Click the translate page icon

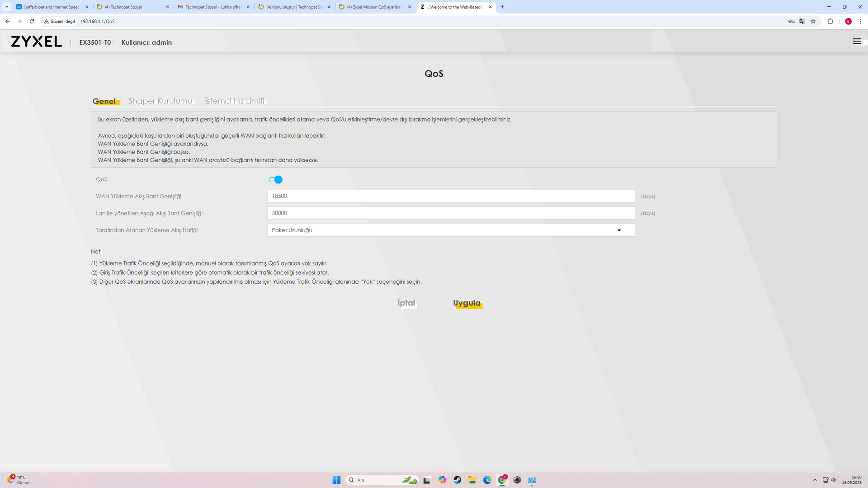(x=802, y=21)
